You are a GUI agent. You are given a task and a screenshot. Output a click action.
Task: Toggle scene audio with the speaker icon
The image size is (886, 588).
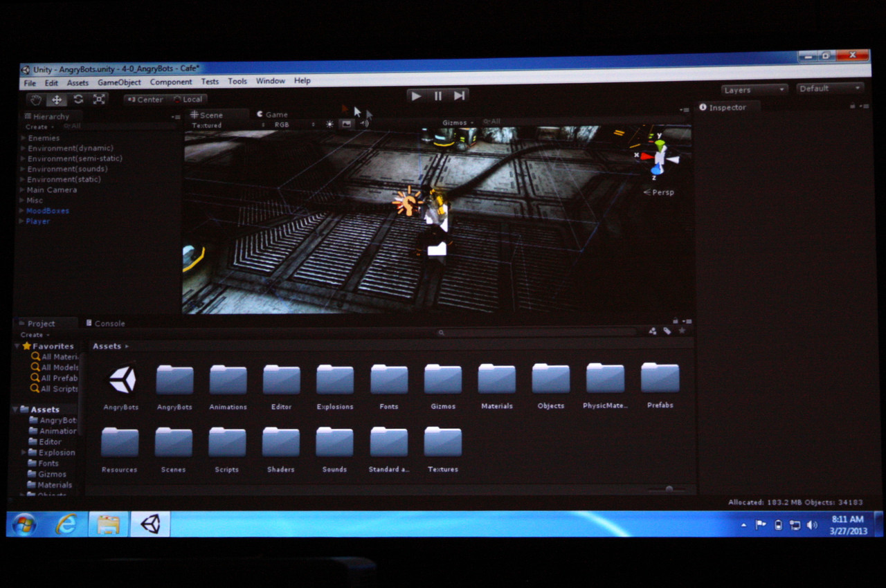pos(364,124)
